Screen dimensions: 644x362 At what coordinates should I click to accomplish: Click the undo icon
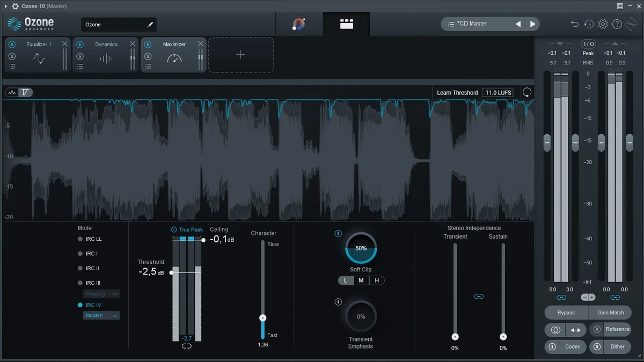pos(575,24)
